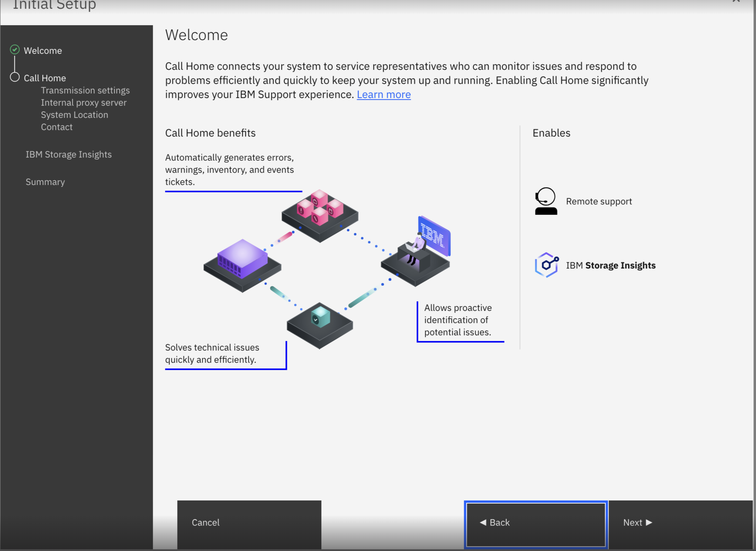Select Summary step
The width and height of the screenshot is (756, 551).
(x=45, y=182)
